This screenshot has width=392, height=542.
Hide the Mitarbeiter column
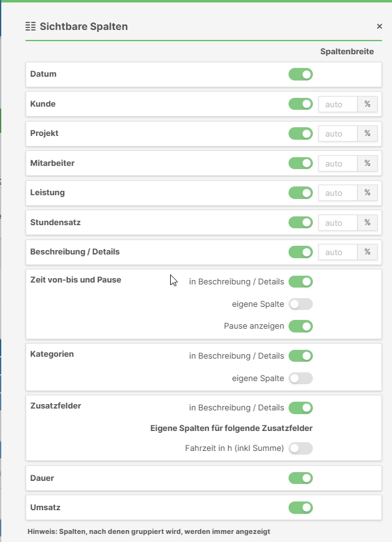tap(301, 163)
